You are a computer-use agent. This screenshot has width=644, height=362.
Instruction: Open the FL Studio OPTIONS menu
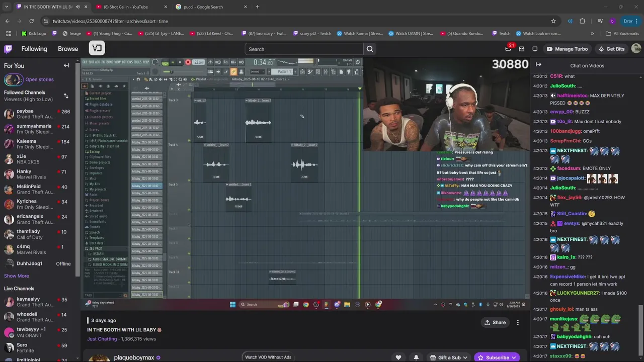[x=127, y=62]
